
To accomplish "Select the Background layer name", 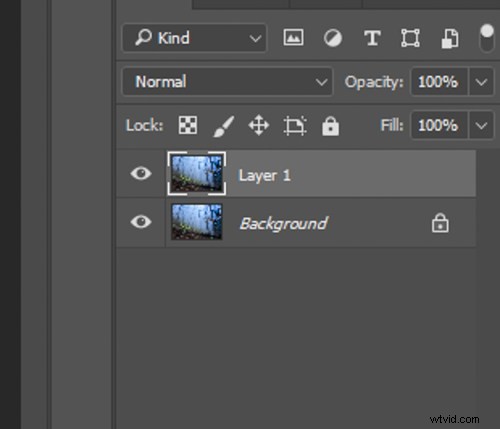I will click(x=284, y=224).
